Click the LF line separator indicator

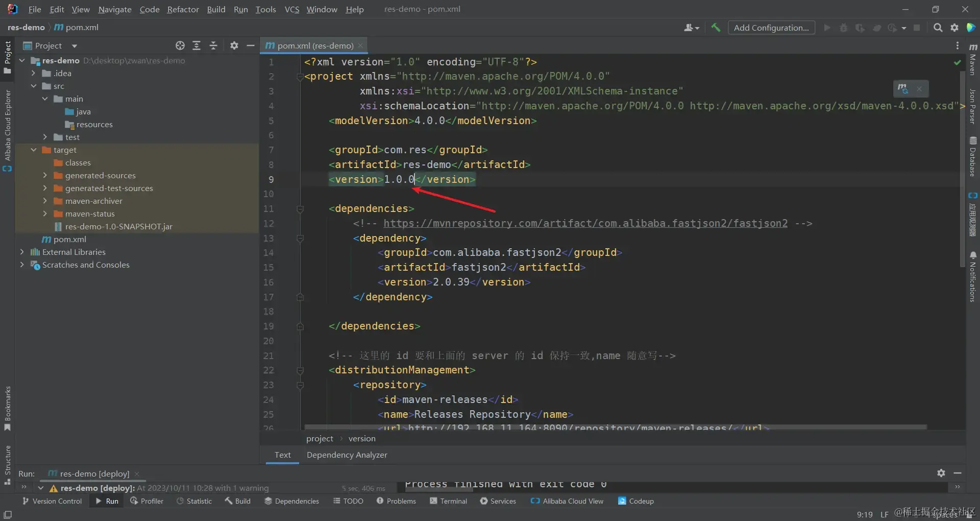coord(885,514)
